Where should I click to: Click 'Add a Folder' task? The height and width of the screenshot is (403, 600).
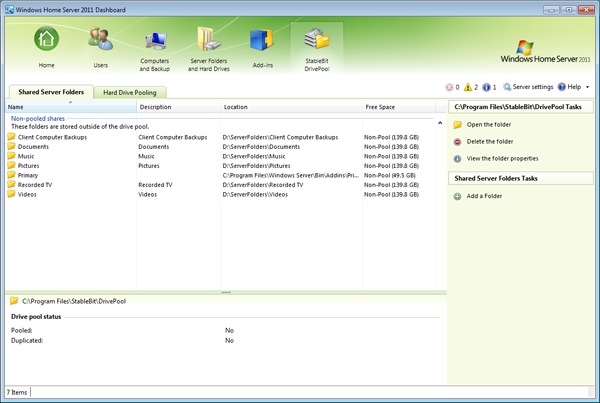click(x=484, y=196)
